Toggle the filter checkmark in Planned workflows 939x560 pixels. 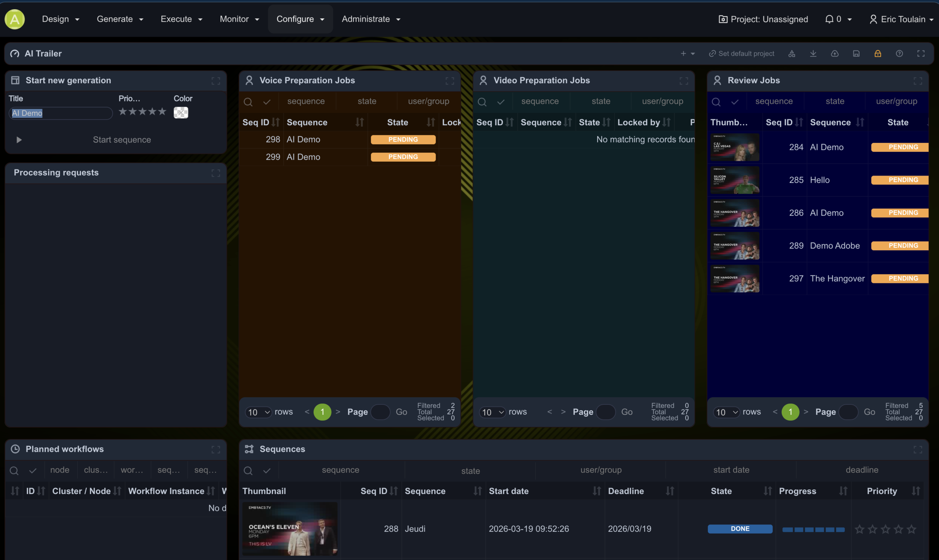click(33, 471)
